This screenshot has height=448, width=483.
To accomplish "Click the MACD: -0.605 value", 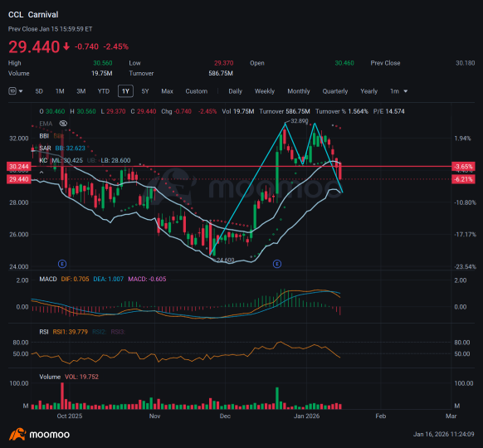I will click(x=147, y=279).
